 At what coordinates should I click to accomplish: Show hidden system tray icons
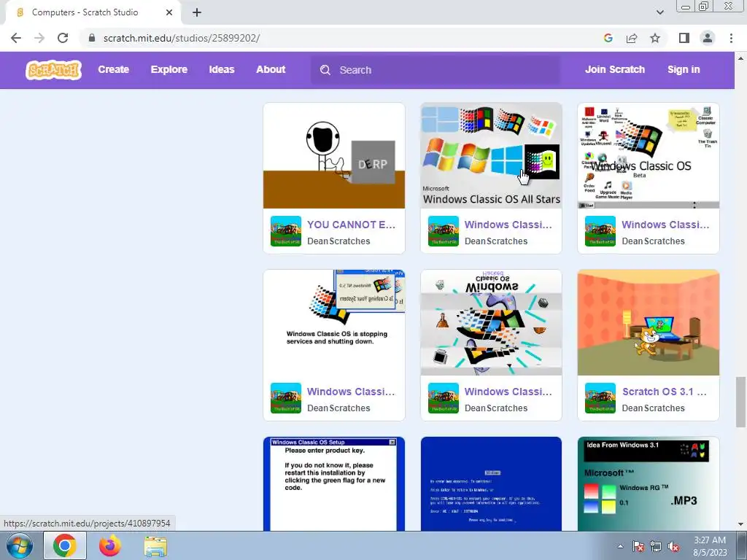pos(620,547)
